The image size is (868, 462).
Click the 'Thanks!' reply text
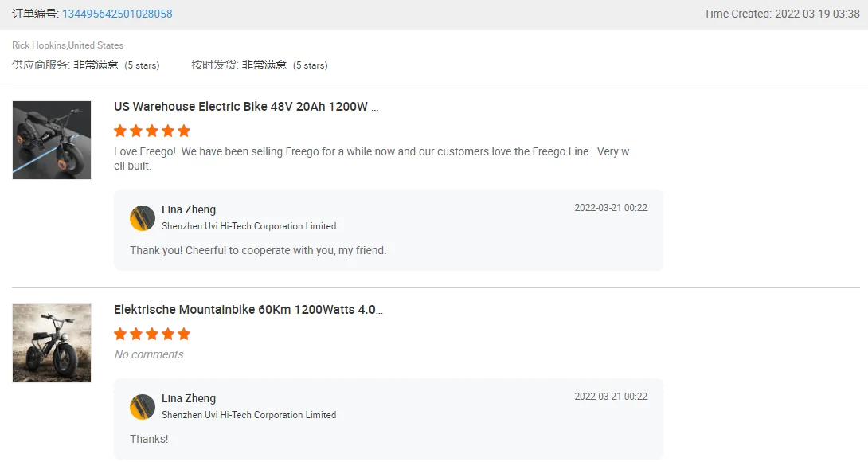pos(149,439)
